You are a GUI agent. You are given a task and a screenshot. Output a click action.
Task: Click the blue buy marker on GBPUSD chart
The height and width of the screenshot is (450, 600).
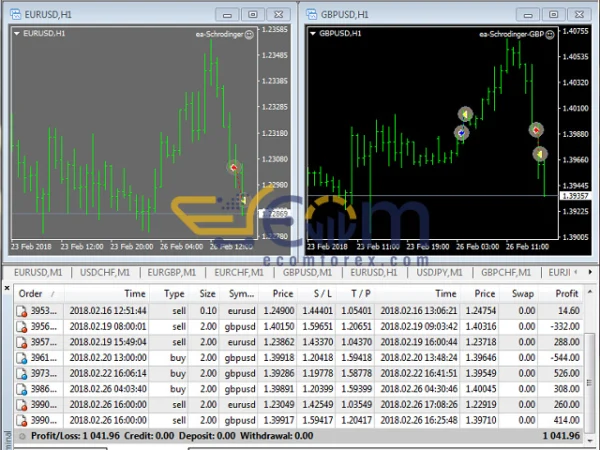click(461, 133)
